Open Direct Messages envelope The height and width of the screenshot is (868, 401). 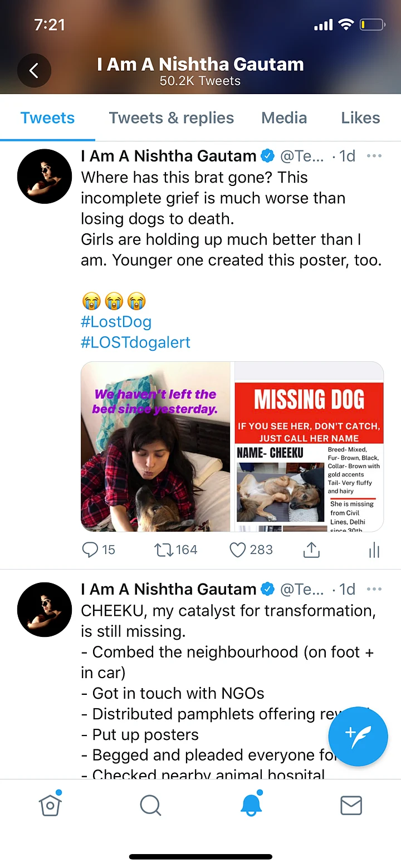[351, 805]
